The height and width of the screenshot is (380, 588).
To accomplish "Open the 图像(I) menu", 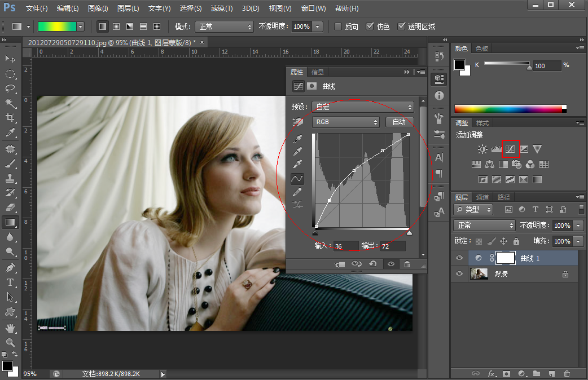I will pos(98,8).
